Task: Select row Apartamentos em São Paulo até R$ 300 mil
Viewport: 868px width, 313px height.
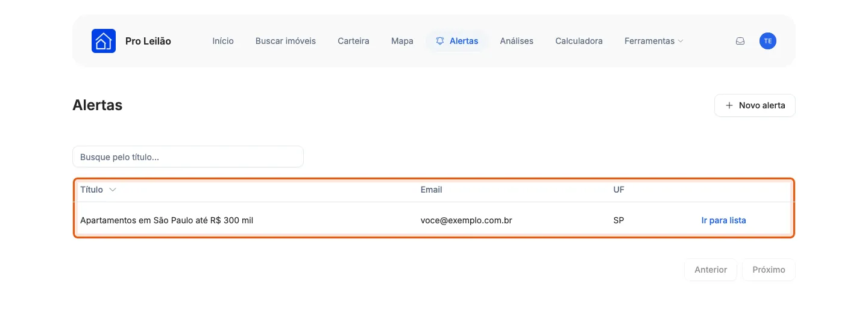Action: pos(434,220)
